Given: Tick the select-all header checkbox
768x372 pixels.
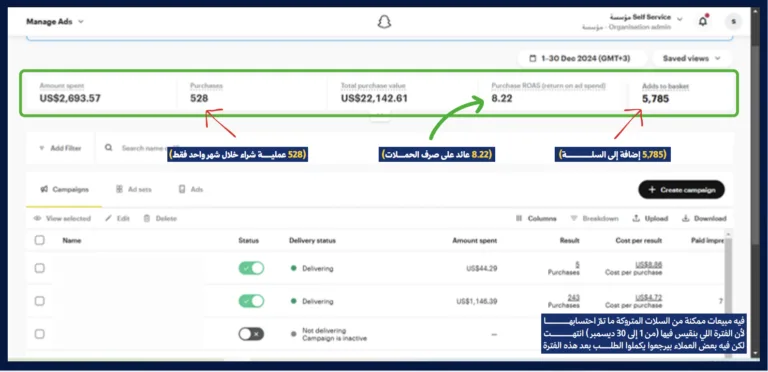Looking at the screenshot, I should 40,240.
